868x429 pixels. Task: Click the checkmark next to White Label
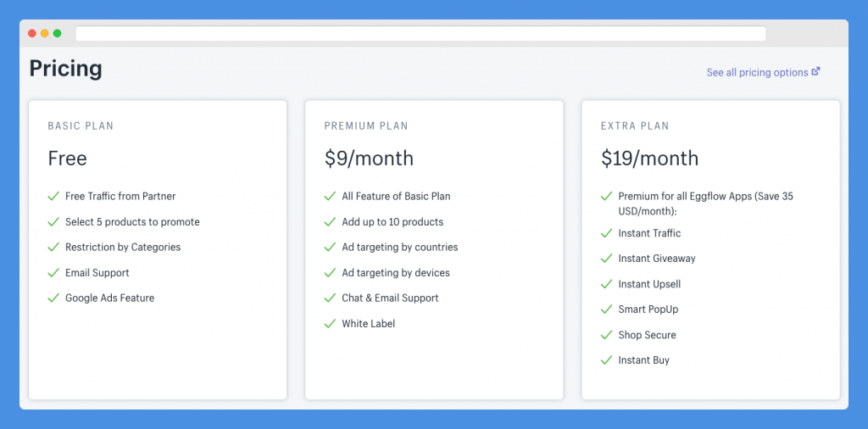coord(330,323)
